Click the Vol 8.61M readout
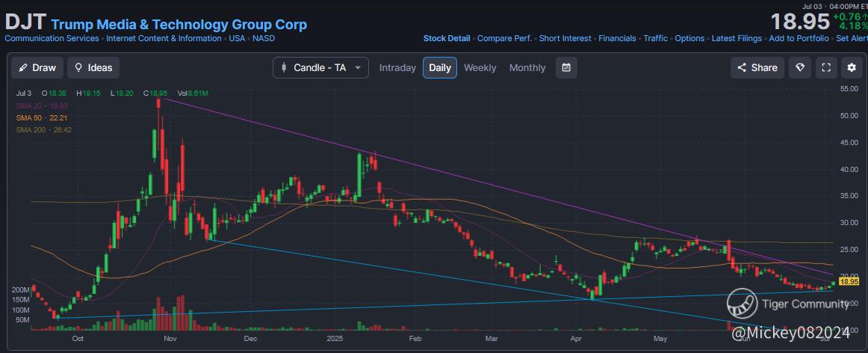868x353 pixels. (193, 93)
